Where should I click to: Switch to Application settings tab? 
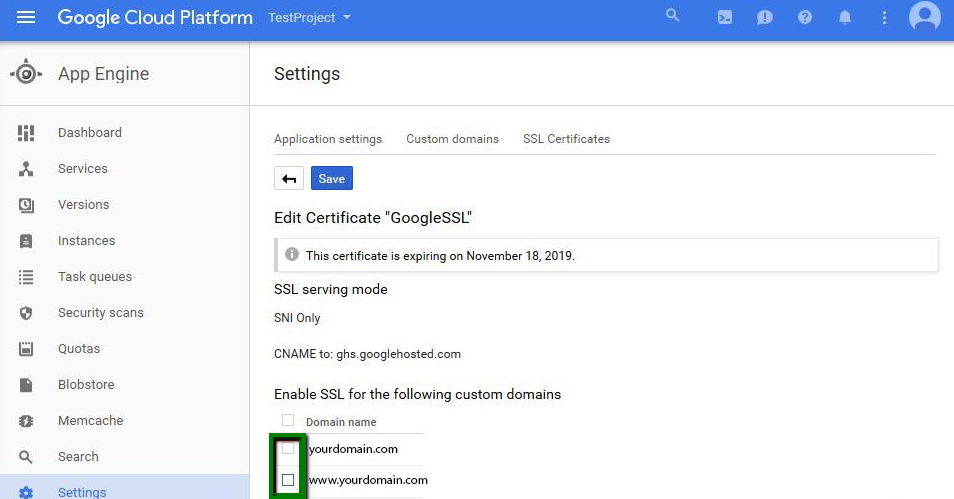coord(328,139)
